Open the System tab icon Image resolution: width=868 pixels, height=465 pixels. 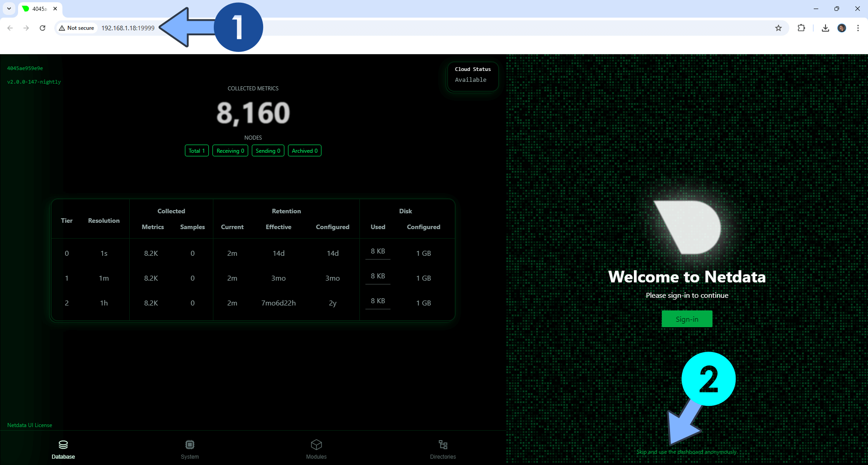(x=190, y=445)
